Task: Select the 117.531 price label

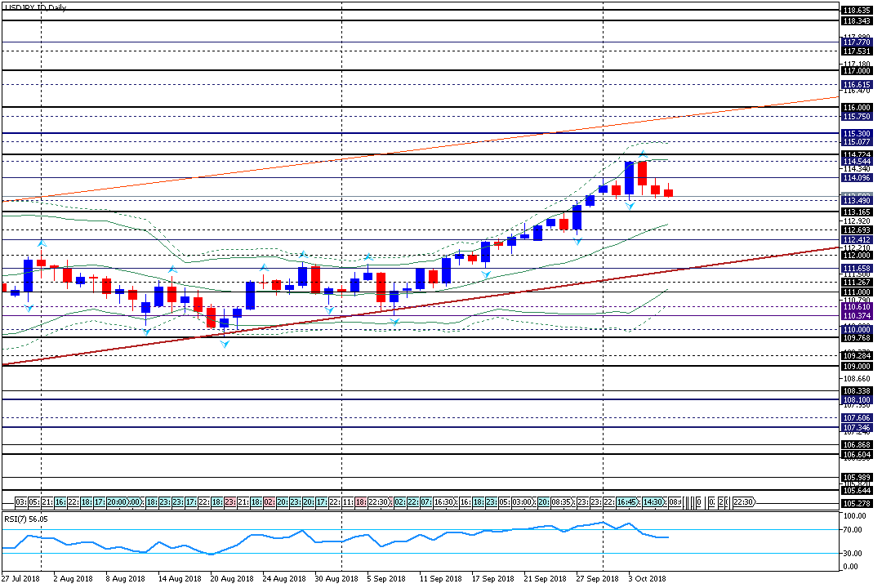Action: (x=857, y=51)
